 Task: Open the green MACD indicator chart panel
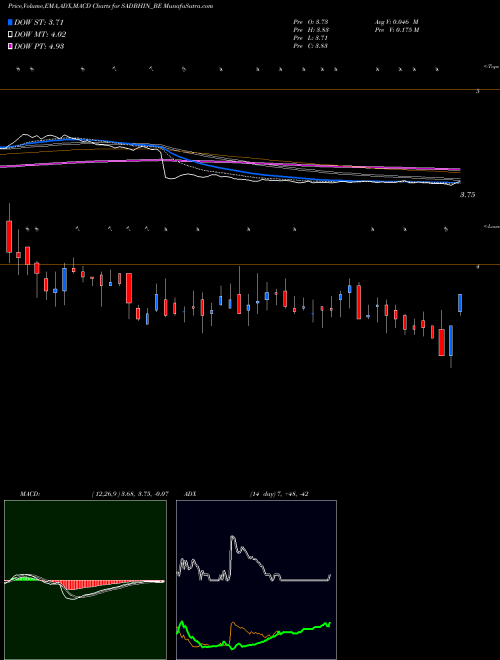point(85,580)
